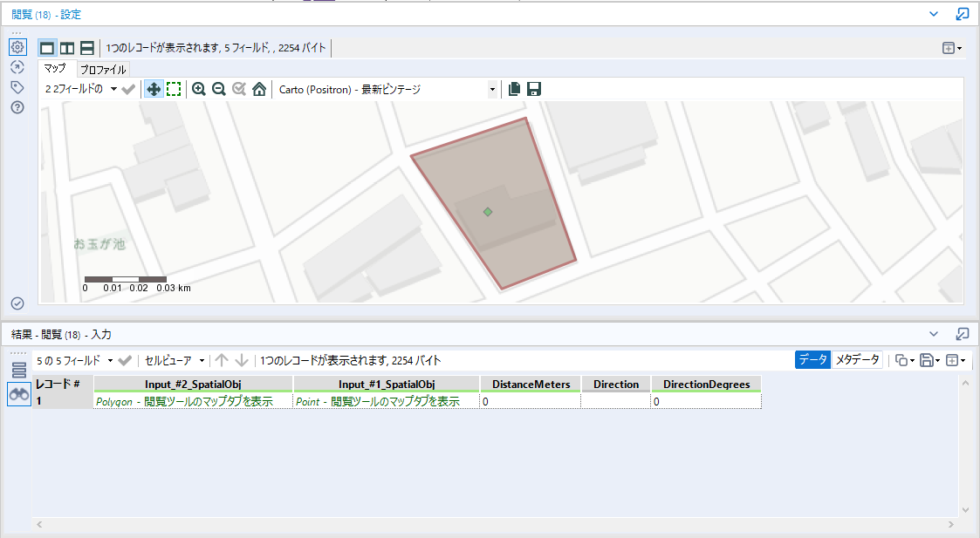Open the settings gear in the left sidebar
The image size is (980, 538).
click(17, 47)
